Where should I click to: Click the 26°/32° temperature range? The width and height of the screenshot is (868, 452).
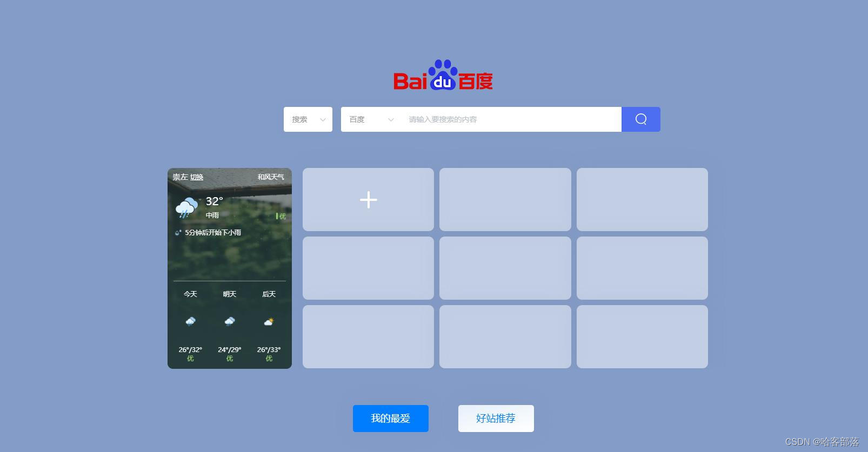pyautogui.click(x=190, y=350)
